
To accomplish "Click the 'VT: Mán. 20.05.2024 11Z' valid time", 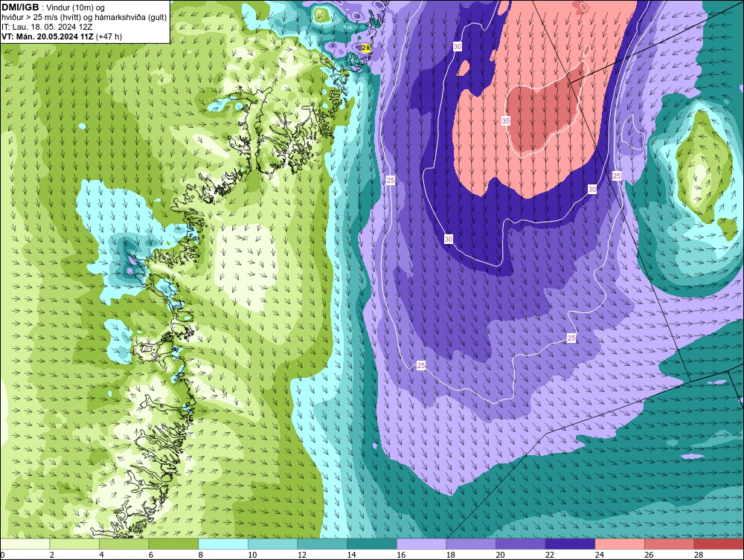I will click(x=48, y=36).
